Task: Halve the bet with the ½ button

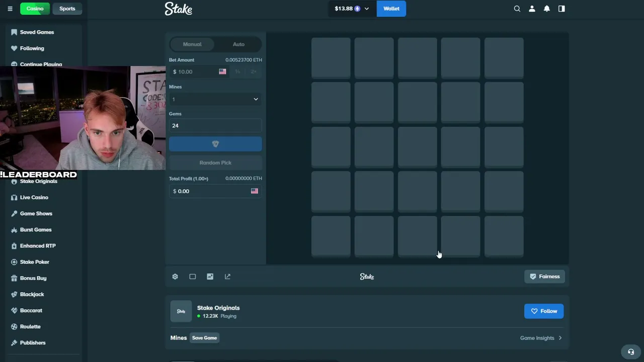Action: (x=237, y=72)
